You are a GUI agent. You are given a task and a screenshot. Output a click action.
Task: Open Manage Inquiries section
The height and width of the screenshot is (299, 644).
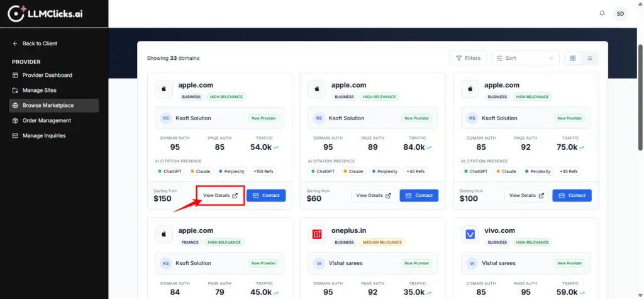pos(43,135)
